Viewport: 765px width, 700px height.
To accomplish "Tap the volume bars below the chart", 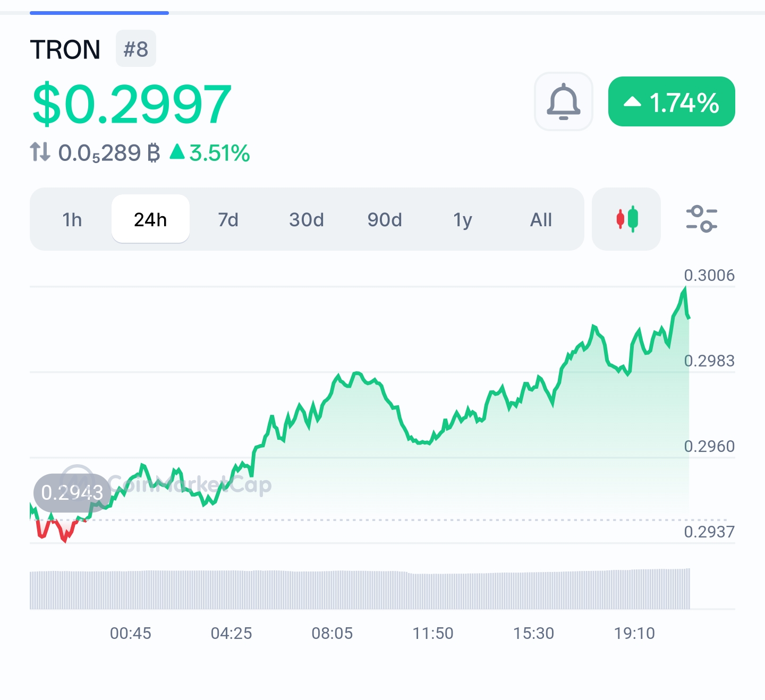I will point(360,590).
